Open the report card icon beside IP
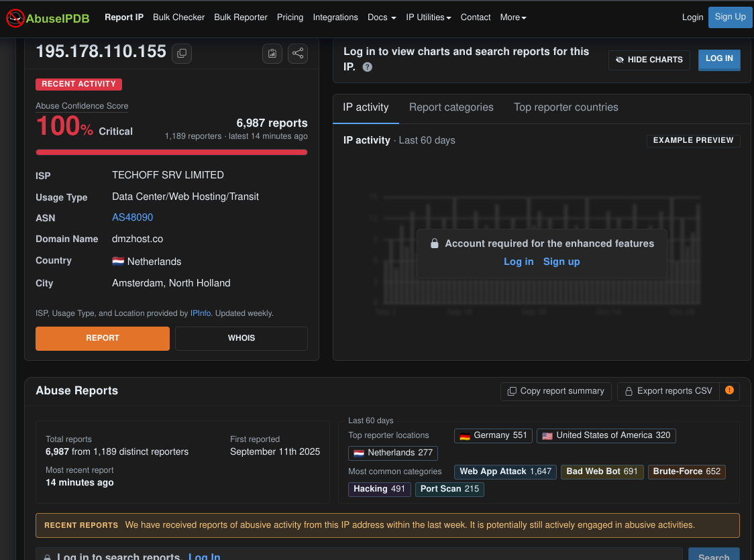Image resolution: width=754 pixels, height=560 pixels. [272, 54]
